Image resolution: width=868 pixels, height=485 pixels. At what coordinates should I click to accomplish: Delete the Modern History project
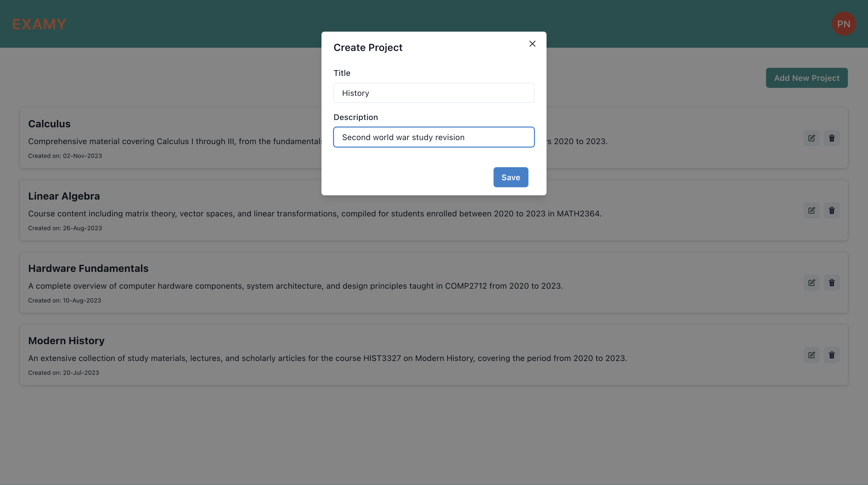pyautogui.click(x=832, y=355)
